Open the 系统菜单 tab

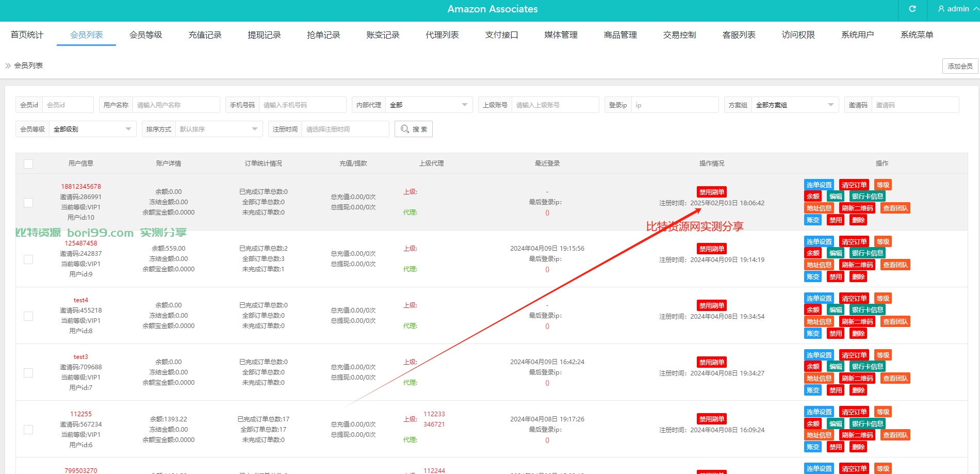917,35
